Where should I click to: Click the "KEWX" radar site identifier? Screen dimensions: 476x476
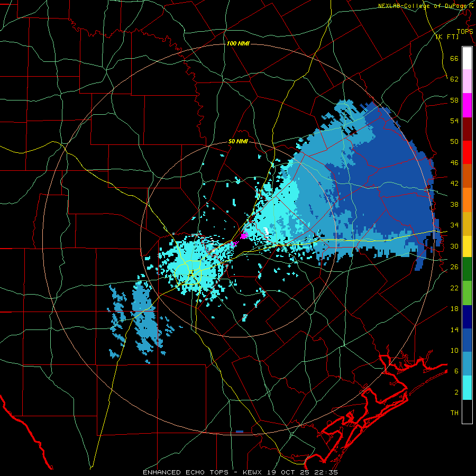pos(253,472)
